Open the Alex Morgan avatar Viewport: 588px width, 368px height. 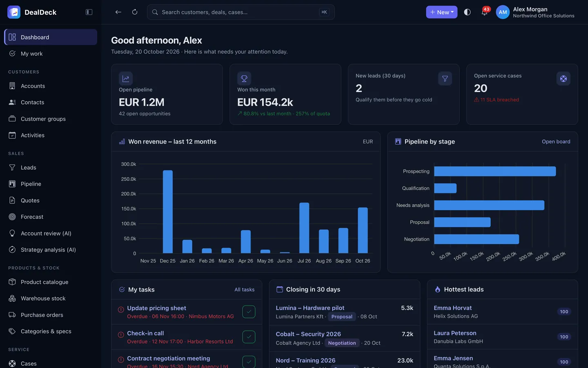[x=503, y=12]
